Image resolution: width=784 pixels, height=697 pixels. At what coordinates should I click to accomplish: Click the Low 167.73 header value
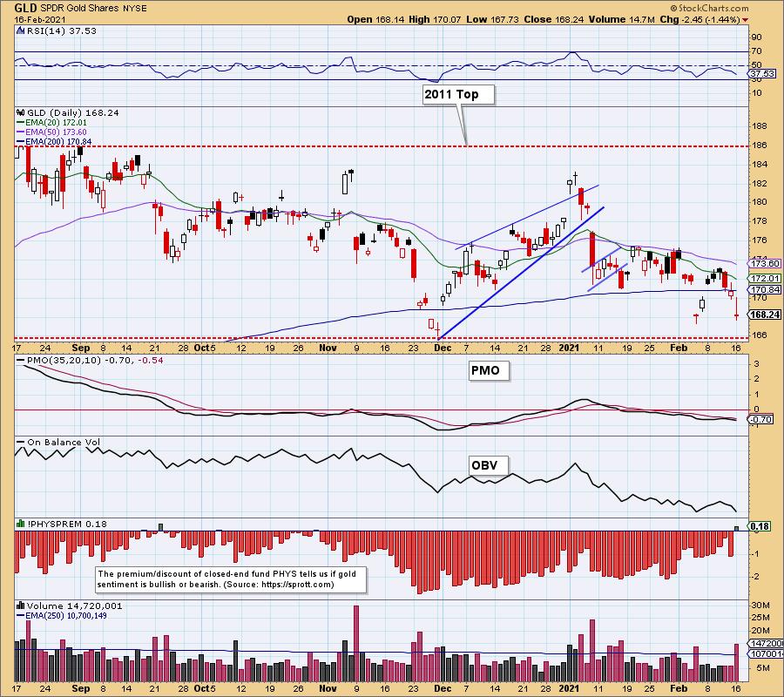tap(493, 19)
